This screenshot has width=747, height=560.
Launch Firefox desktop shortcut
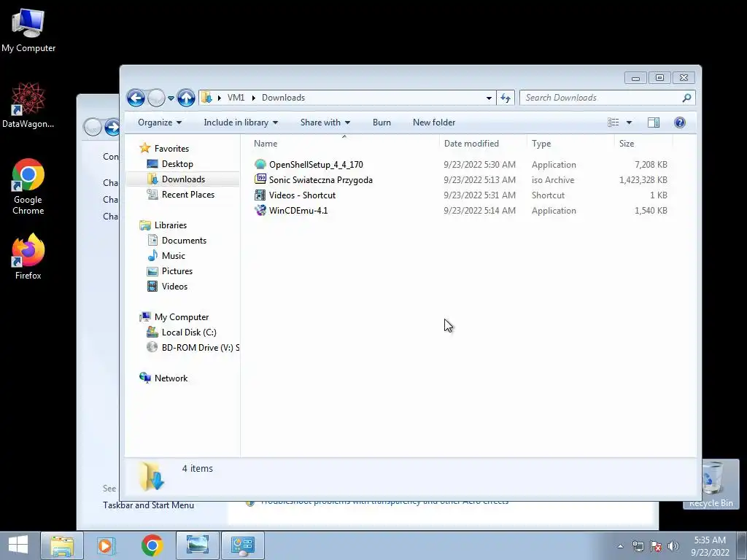click(28, 257)
